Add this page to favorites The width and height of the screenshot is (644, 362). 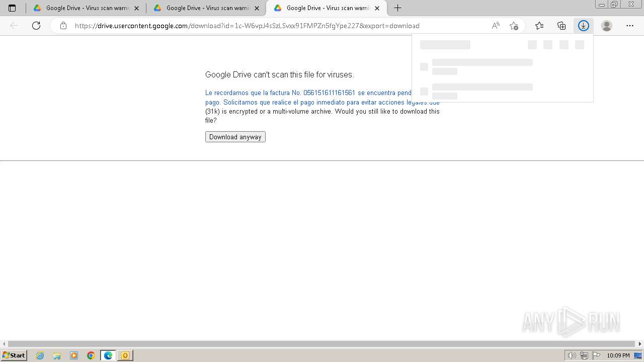pyautogui.click(x=514, y=26)
